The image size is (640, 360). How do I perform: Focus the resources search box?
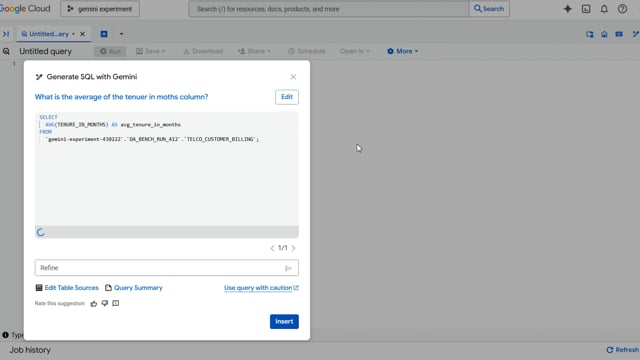coord(329,9)
